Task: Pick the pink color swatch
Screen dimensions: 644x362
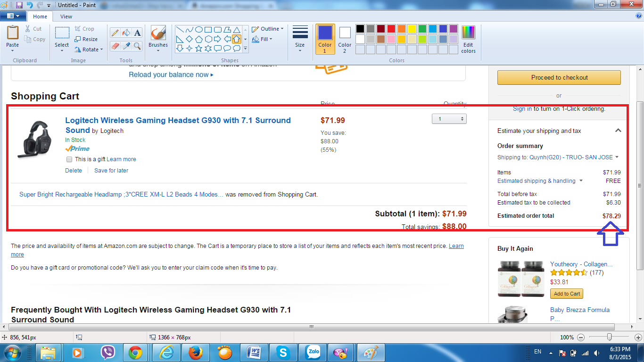Action: click(391, 39)
